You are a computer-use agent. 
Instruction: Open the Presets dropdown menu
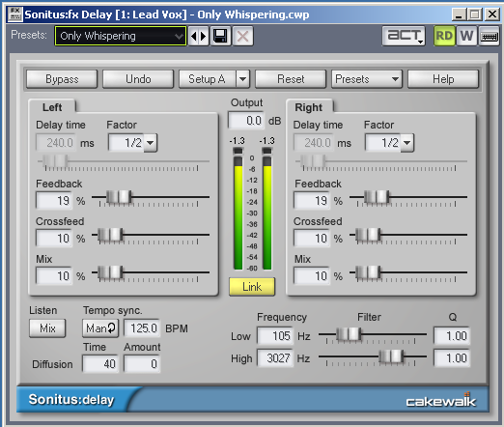tap(367, 79)
